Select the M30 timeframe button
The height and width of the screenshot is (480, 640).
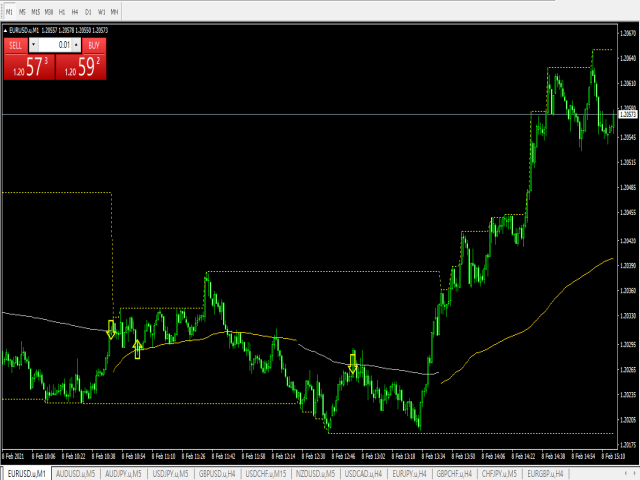pyautogui.click(x=49, y=12)
